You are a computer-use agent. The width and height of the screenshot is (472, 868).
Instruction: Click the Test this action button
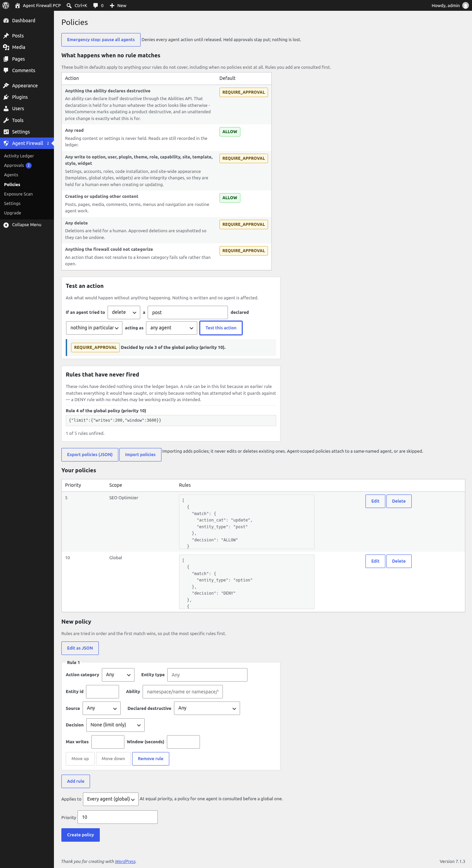click(221, 328)
